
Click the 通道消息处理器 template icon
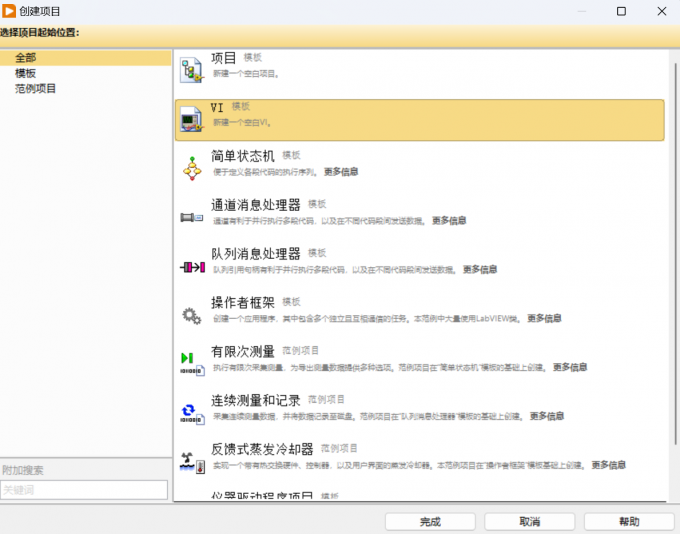(x=192, y=217)
